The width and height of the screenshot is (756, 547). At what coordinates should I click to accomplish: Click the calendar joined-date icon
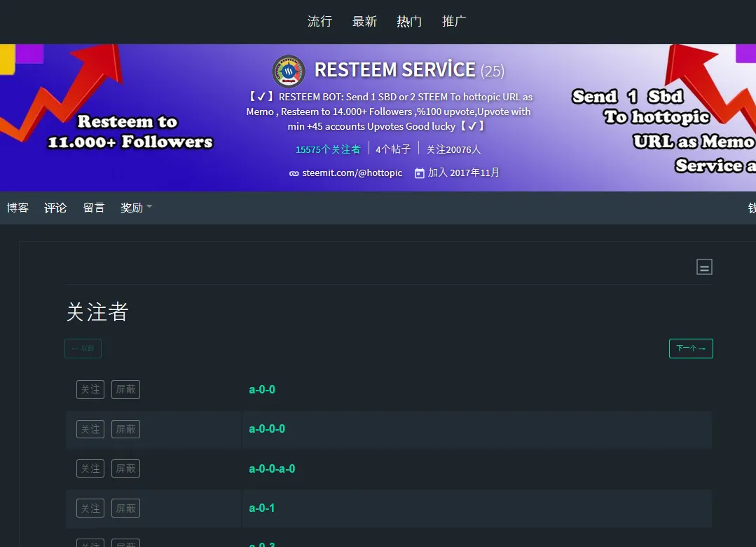coord(420,173)
